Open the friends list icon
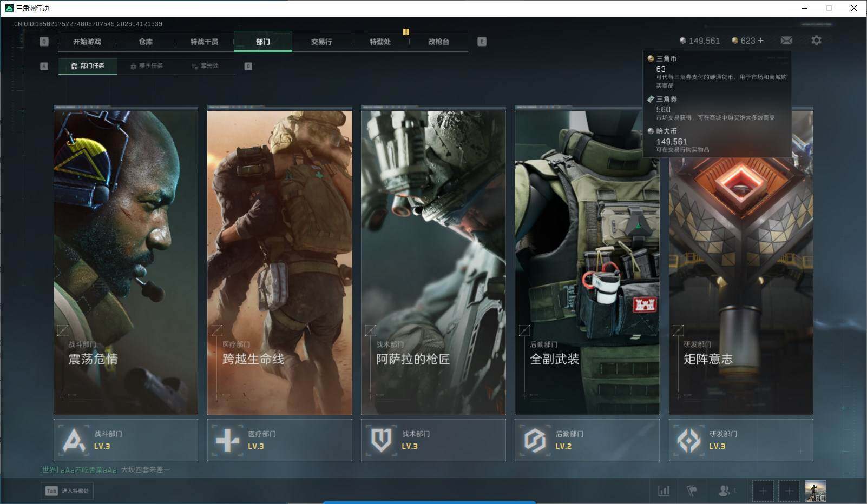This screenshot has width=867, height=504. pos(724,490)
